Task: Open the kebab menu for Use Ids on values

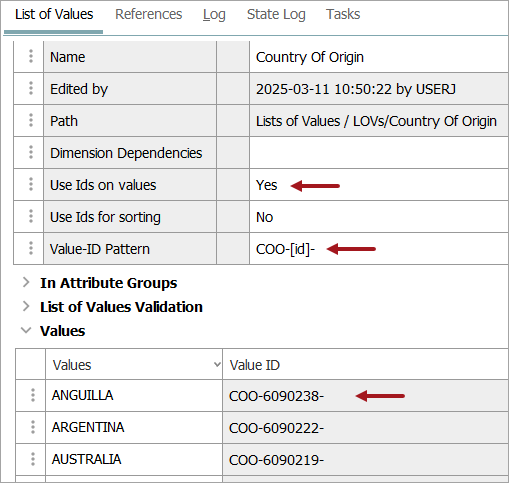Action: tap(31, 184)
